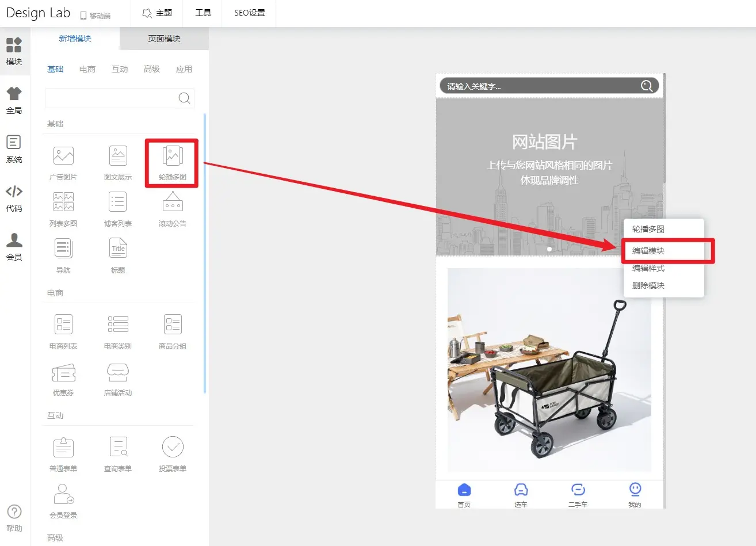The image size is (756, 546).
Task: Open the 主题 theme menu
Action: click(x=157, y=13)
